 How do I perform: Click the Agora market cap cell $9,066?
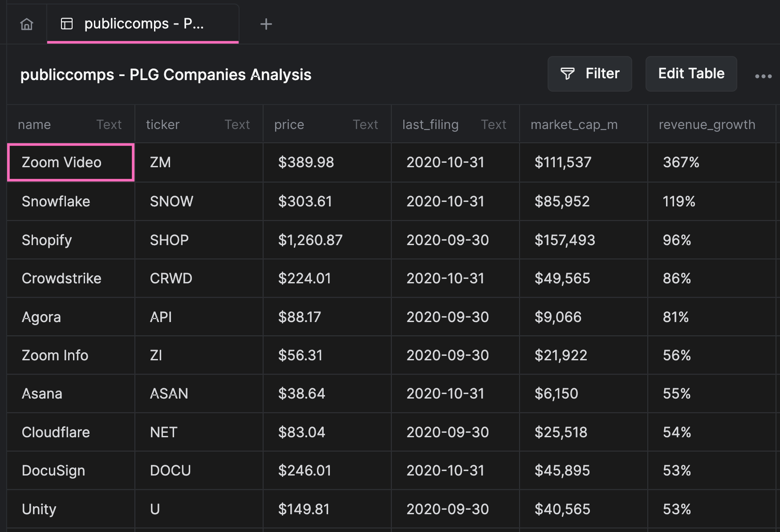[583, 317]
